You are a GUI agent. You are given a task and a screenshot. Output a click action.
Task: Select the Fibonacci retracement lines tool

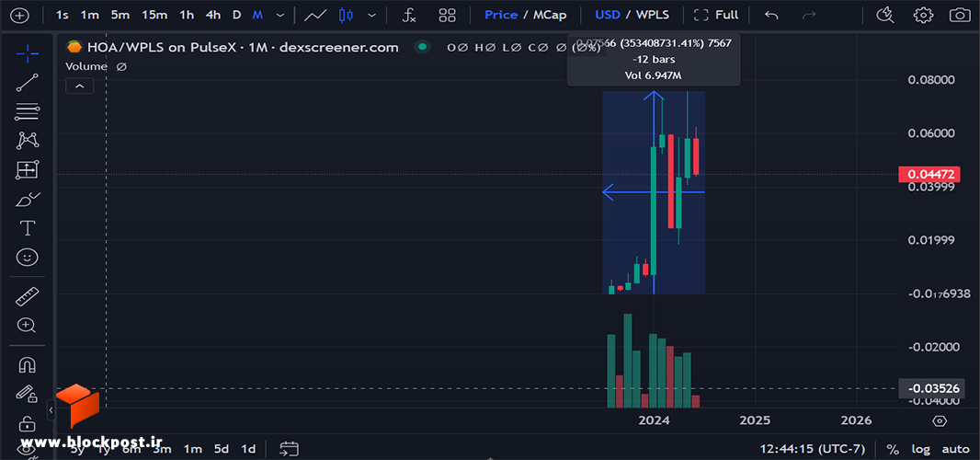[x=27, y=112]
